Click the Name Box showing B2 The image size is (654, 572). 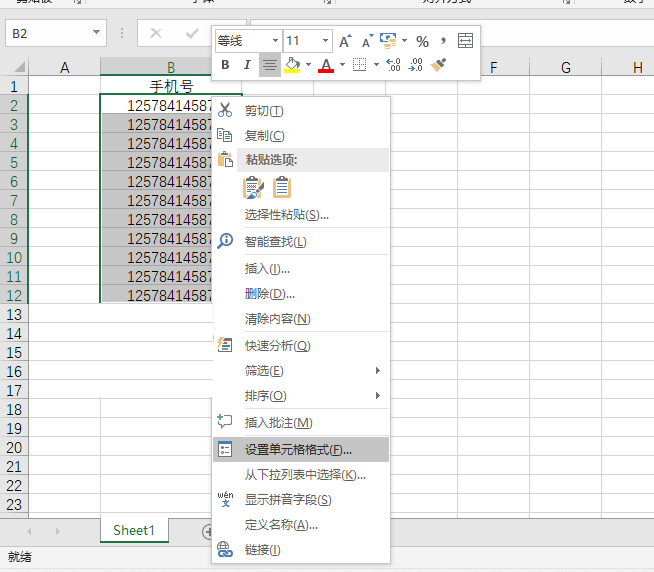56,33
